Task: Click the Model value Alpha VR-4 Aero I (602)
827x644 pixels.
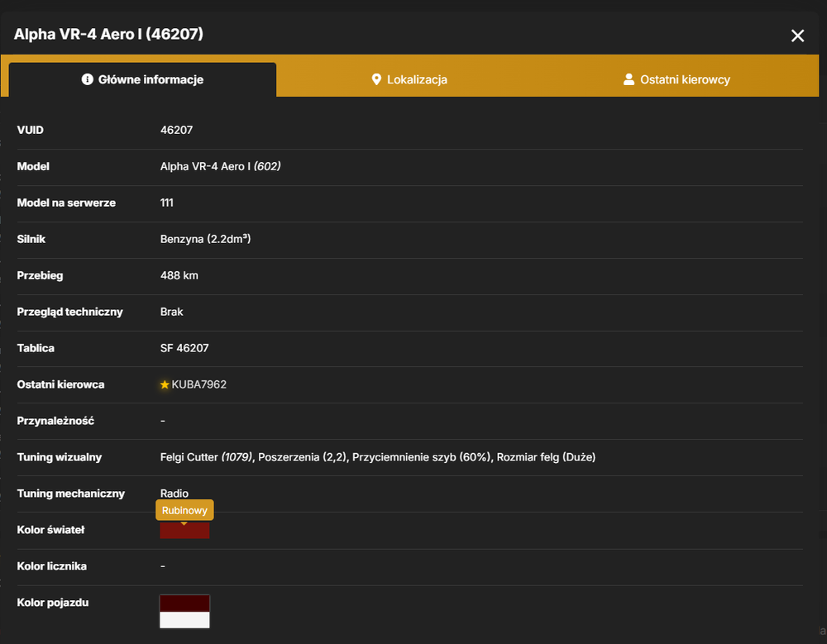Action: point(221,167)
